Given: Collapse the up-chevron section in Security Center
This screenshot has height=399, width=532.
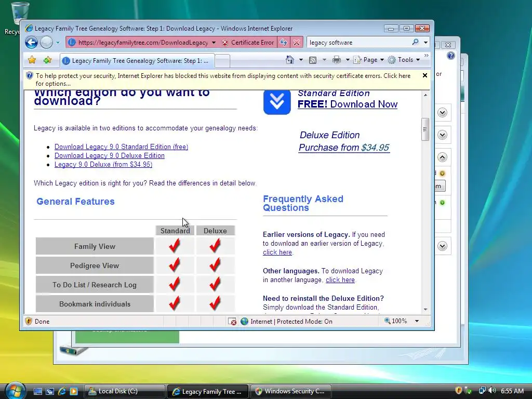Looking at the screenshot, I should pos(442,157).
